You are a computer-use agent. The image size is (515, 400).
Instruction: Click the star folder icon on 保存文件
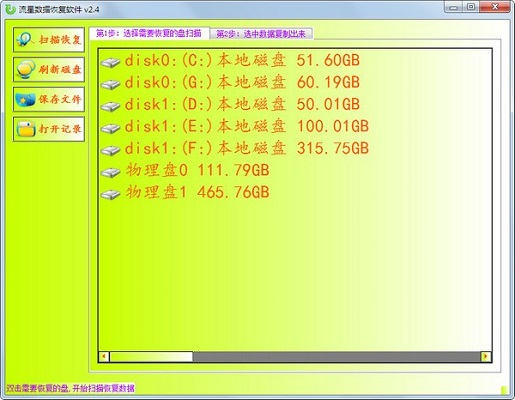tap(25, 99)
